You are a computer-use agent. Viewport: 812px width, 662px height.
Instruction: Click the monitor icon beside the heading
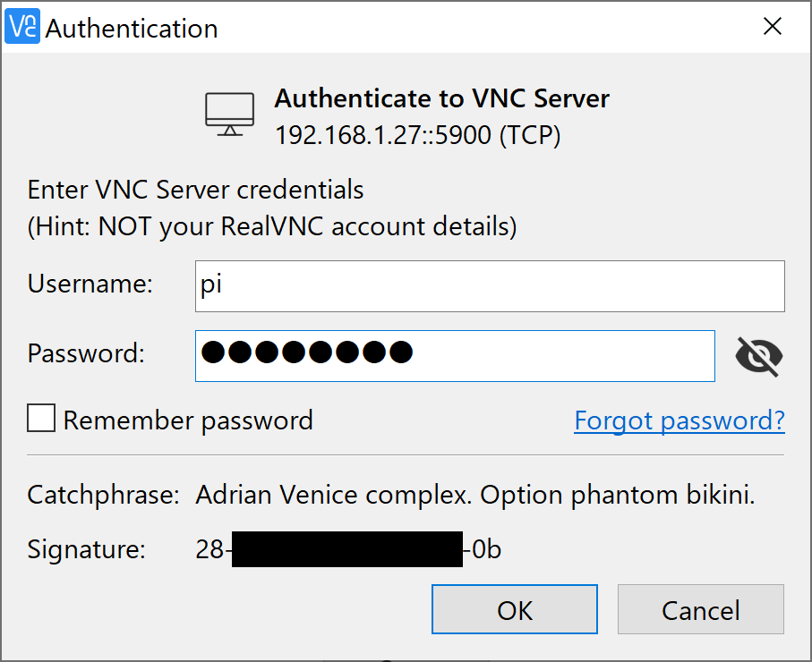pos(230,115)
